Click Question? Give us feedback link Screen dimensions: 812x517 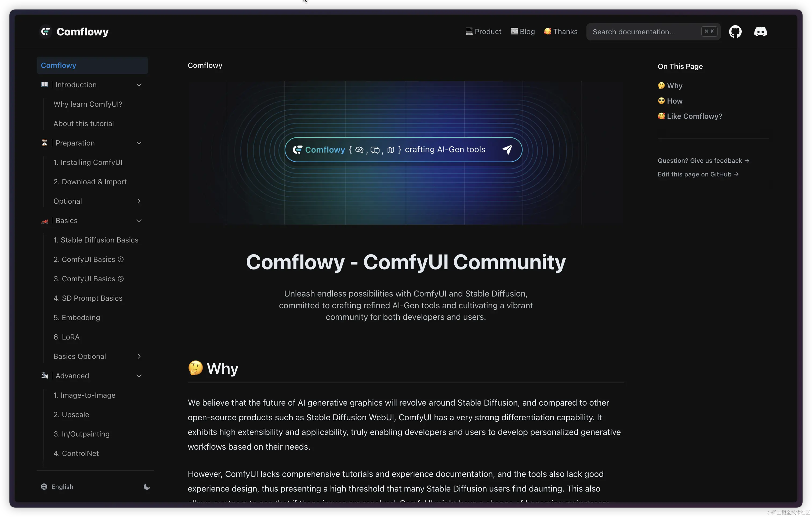point(704,161)
